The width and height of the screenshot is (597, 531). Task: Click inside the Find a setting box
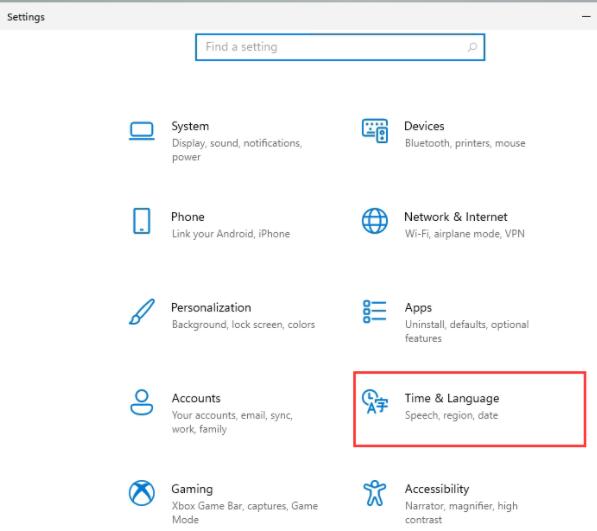click(x=340, y=47)
